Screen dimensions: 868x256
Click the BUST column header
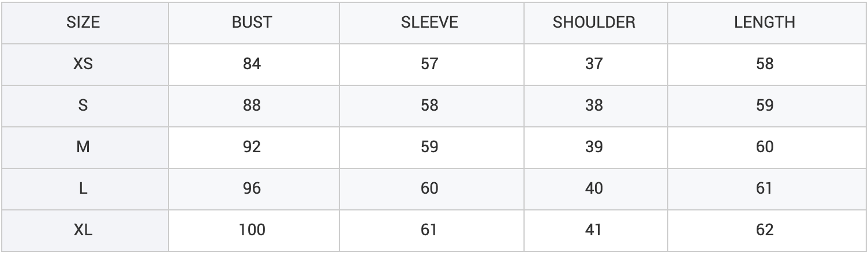click(x=252, y=22)
